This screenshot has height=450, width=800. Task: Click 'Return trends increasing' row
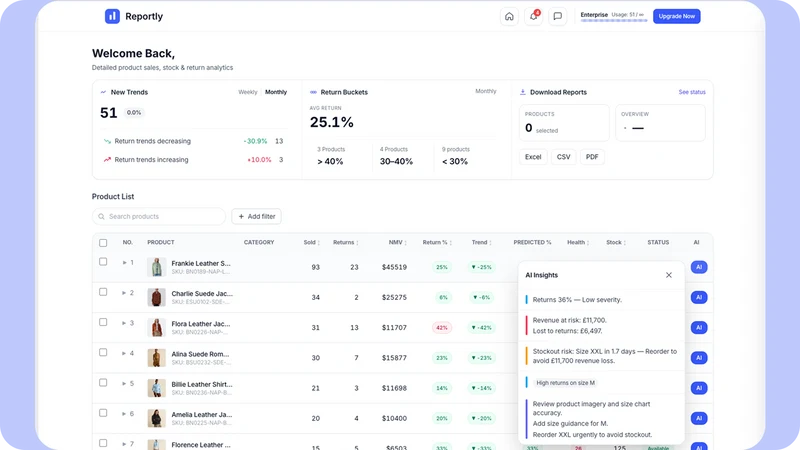193,160
